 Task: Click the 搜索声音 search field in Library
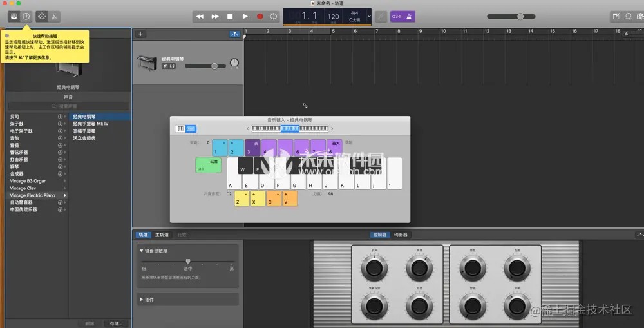(69, 106)
